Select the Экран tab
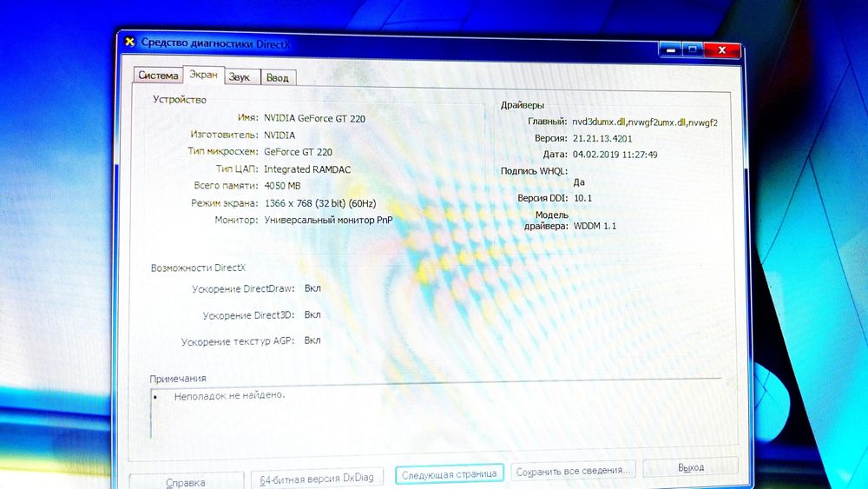 click(203, 74)
